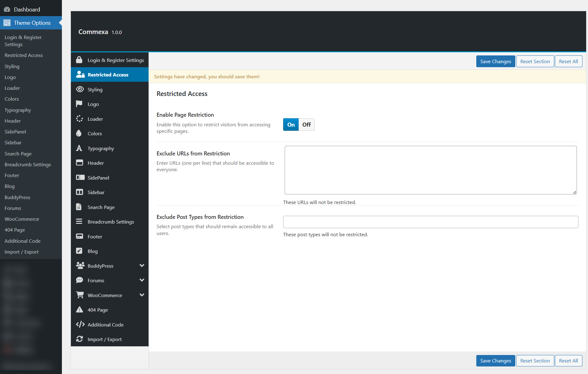
Task: Expand the Forums submenu arrow
Action: (142, 280)
